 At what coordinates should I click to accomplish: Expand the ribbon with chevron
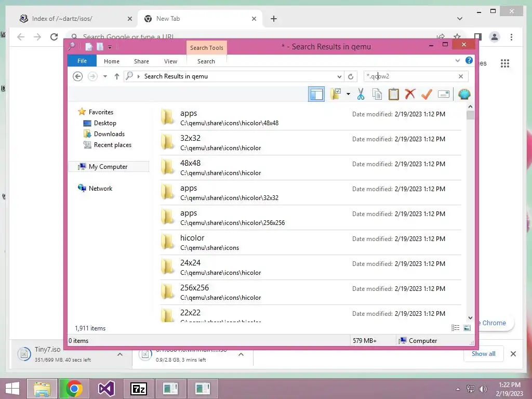point(457,61)
